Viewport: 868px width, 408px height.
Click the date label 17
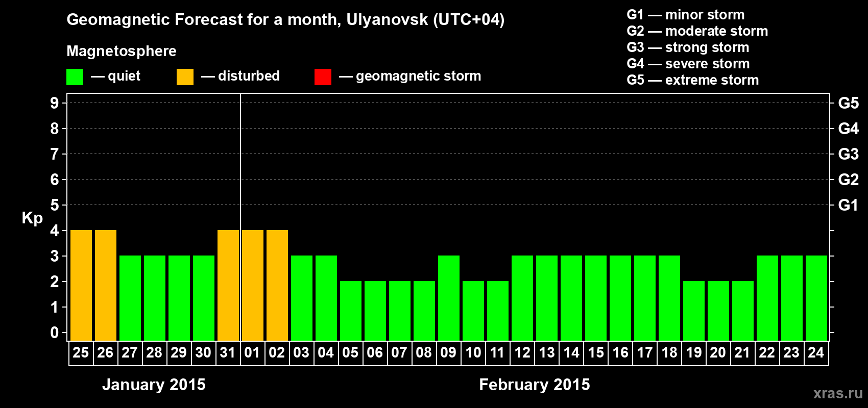click(x=645, y=353)
